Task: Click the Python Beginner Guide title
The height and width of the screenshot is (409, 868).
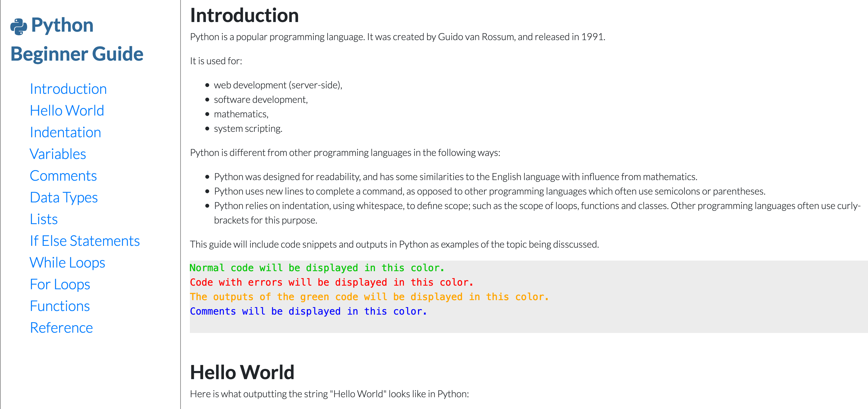Action: click(77, 40)
